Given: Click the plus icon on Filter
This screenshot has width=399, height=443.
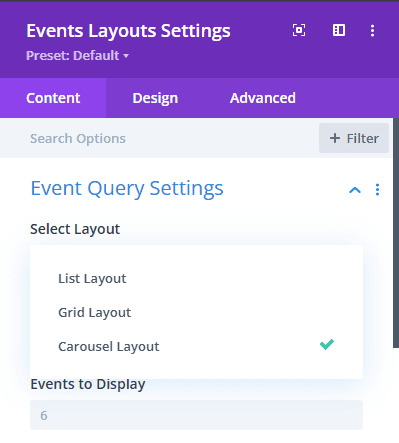Looking at the screenshot, I should coord(335,138).
